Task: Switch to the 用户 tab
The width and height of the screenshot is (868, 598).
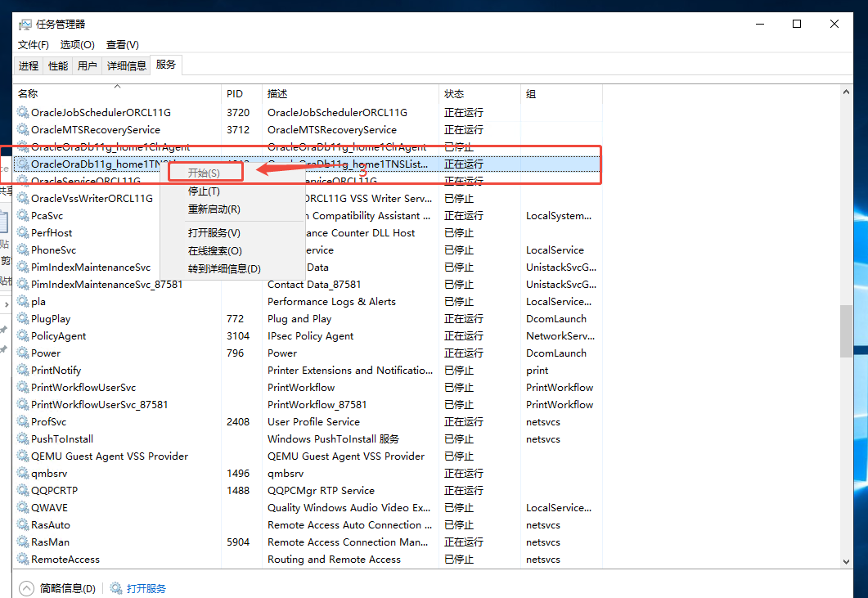Action: tap(88, 66)
